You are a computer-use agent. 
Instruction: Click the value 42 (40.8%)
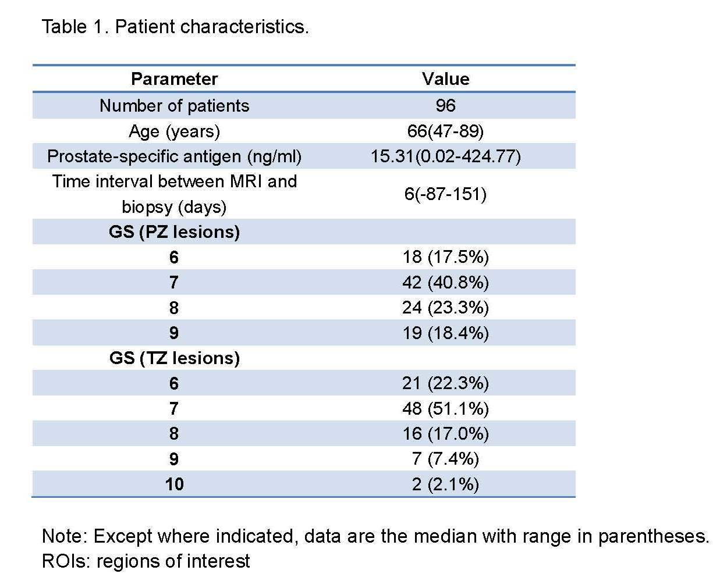point(445,282)
